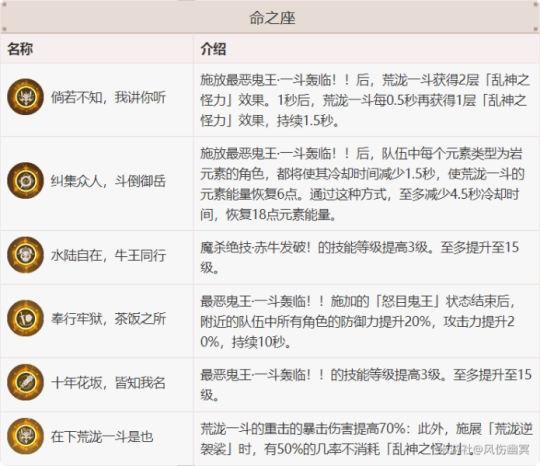Click constellation name 纠集众人，斗倒御岳

(x=108, y=181)
